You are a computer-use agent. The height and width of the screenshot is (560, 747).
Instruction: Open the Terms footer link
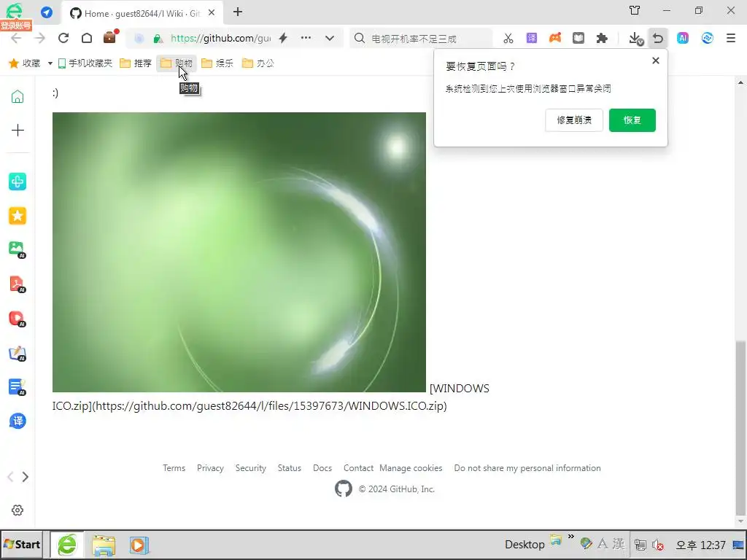point(174,468)
